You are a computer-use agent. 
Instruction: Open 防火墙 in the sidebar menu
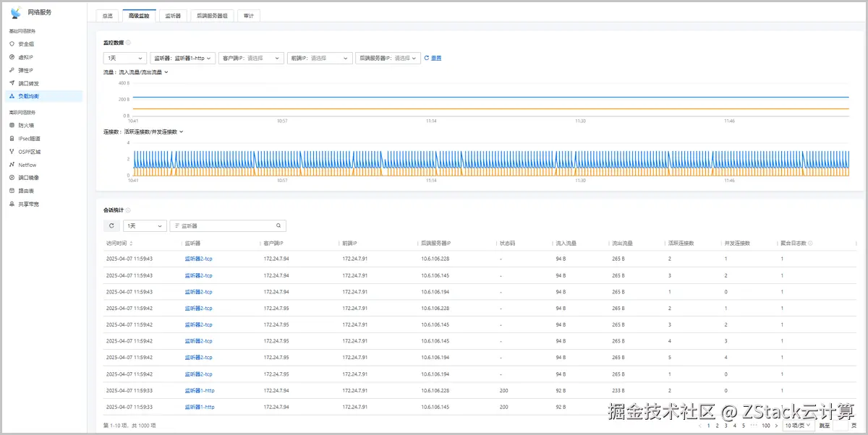coord(26,125)
